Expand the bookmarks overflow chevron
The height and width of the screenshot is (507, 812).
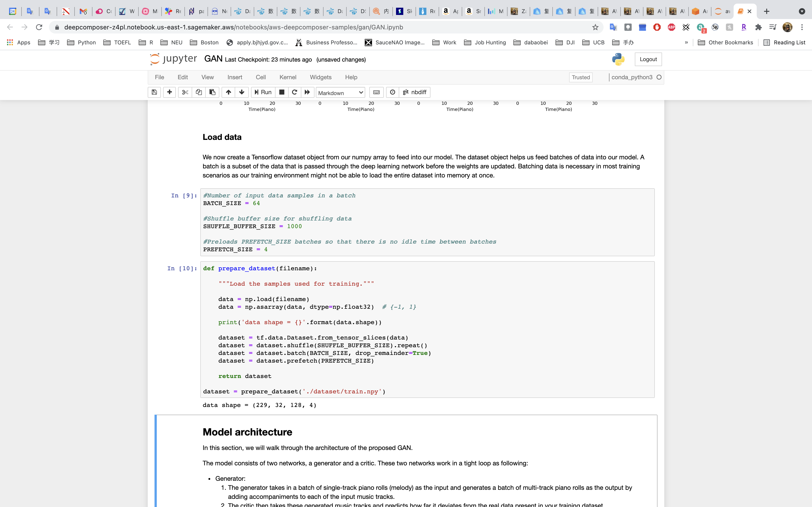(686, 42)
